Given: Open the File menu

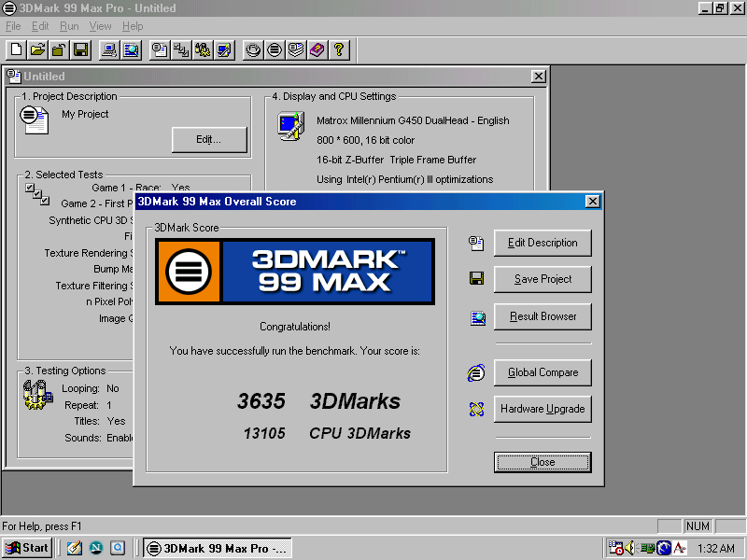Looking at the screenshot, I should 13,26.
